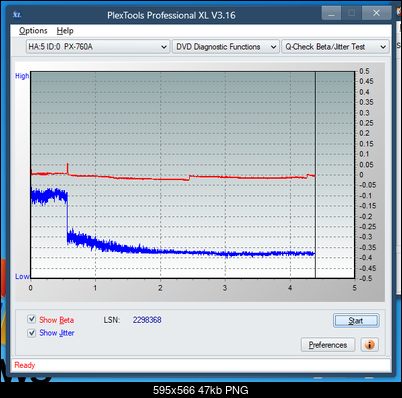Click the window title PlexTools Professional XL V3.16
402x398 pixels.
click(171, 15)
